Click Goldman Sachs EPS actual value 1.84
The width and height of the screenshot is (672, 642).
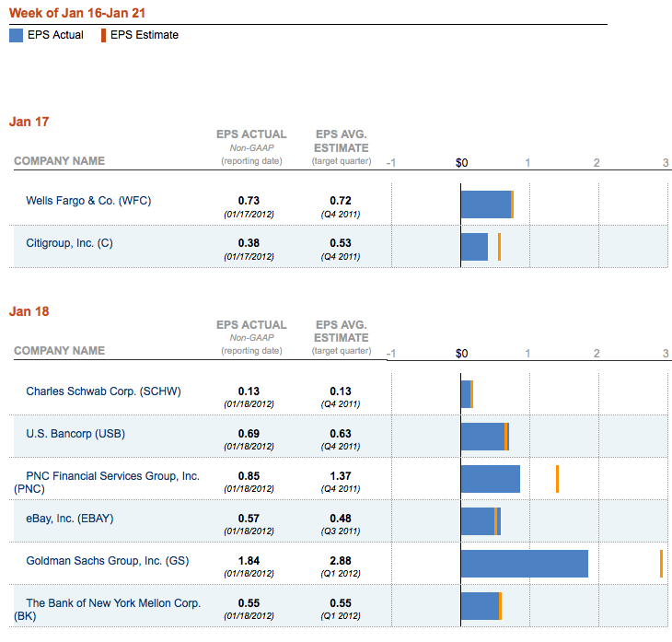point(249,561)
